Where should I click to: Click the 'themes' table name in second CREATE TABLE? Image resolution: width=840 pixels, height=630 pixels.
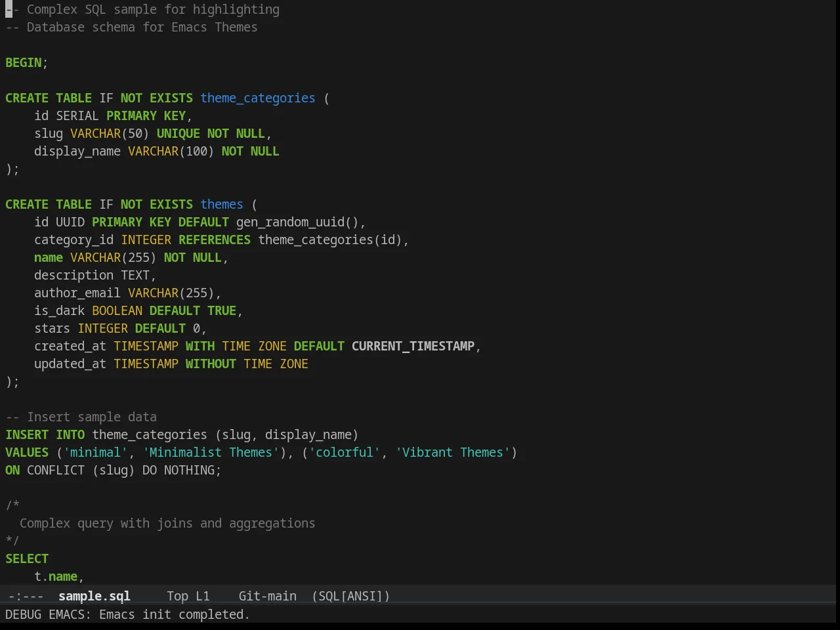tap(222, 204)
